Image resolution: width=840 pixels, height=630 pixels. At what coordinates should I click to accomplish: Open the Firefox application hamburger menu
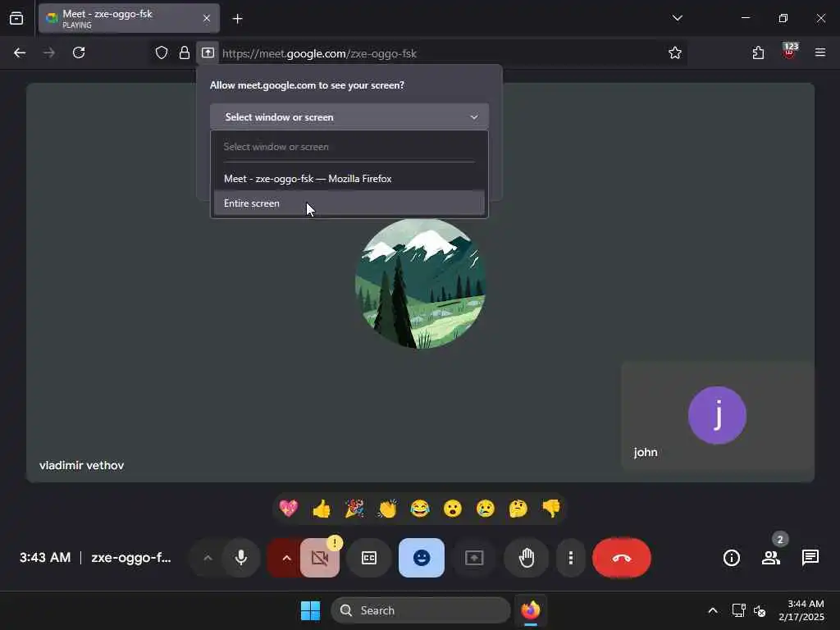click(820, 53)
